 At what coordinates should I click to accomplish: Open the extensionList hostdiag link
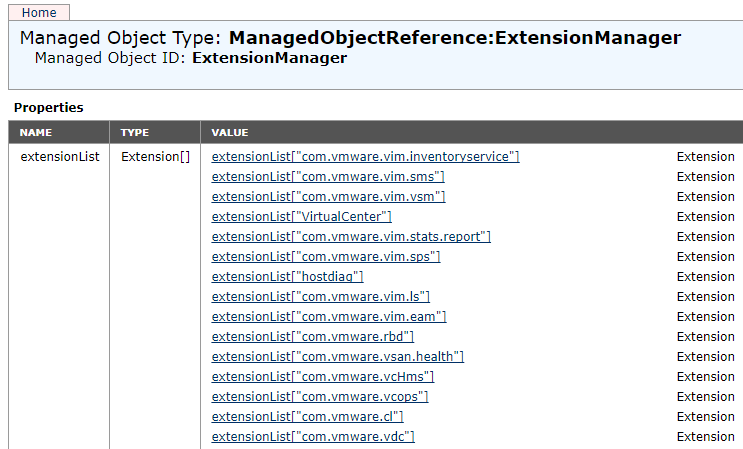(287, 276)
